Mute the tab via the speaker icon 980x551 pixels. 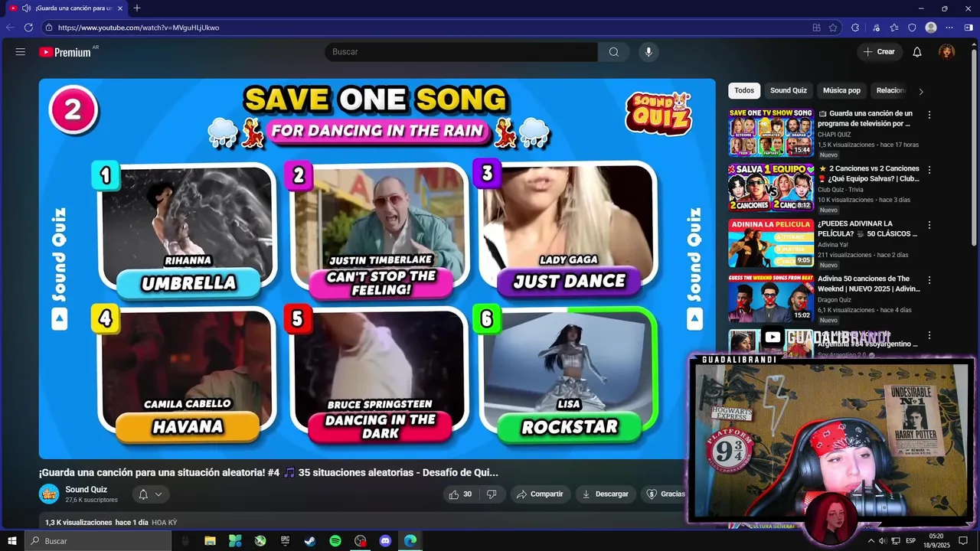26,8
